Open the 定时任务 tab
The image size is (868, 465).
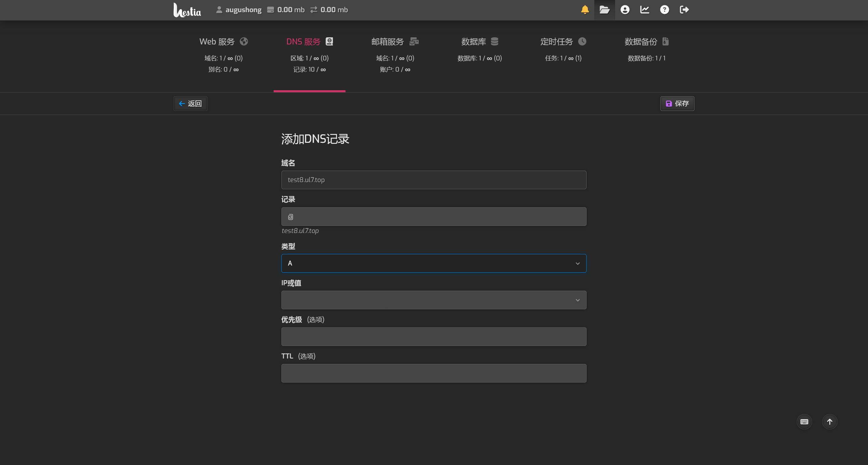point(563,42)
